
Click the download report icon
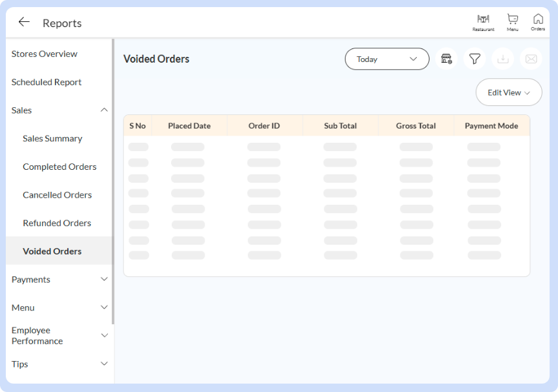coord(503,59)
